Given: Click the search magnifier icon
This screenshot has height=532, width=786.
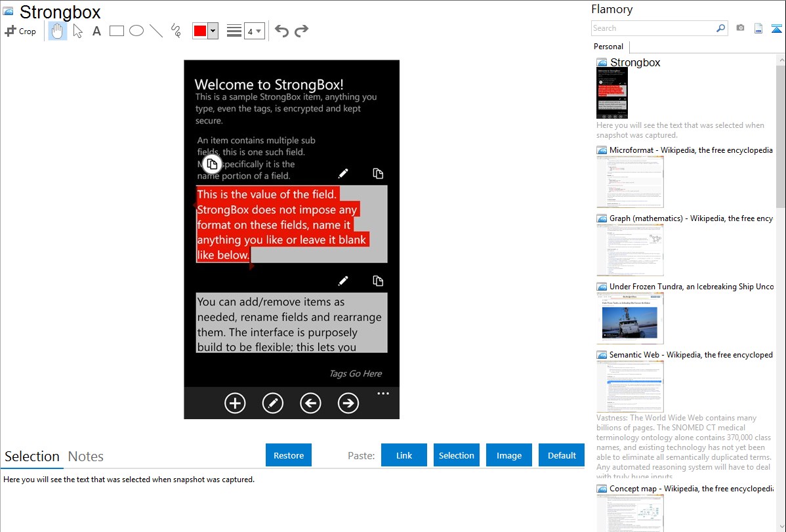Looking at the screenshot, I should [721, 28].
